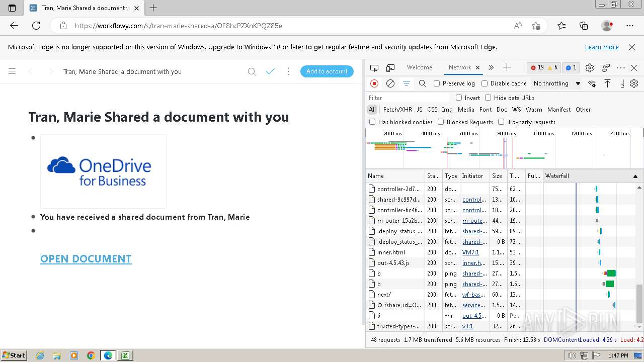The width and height of the screenshot is (644, 362).
Task: Click Learn more link in Edge banner
Action: click(602, 47)
